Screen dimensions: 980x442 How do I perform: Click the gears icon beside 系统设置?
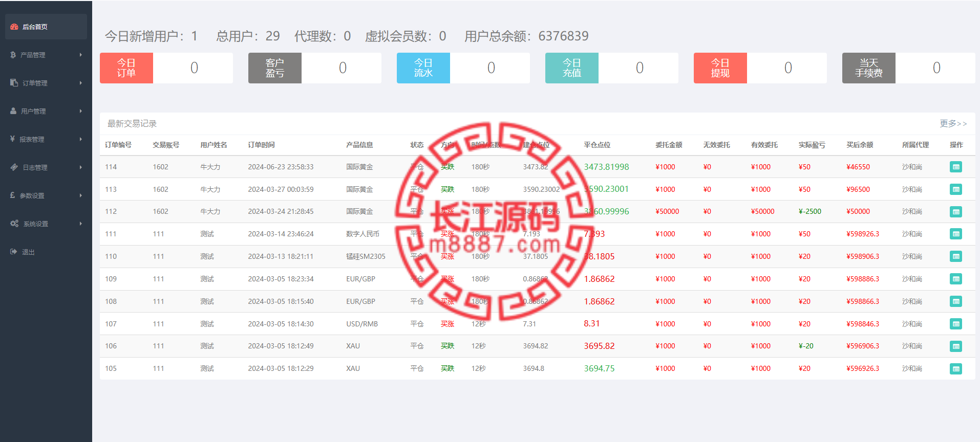coord(14,224)
